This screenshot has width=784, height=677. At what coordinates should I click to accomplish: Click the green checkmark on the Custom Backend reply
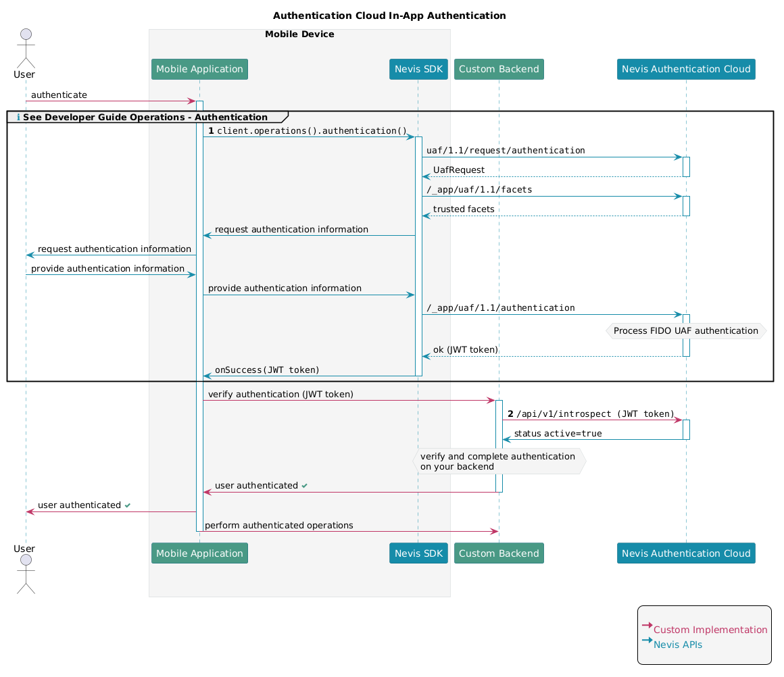[305, 486]
